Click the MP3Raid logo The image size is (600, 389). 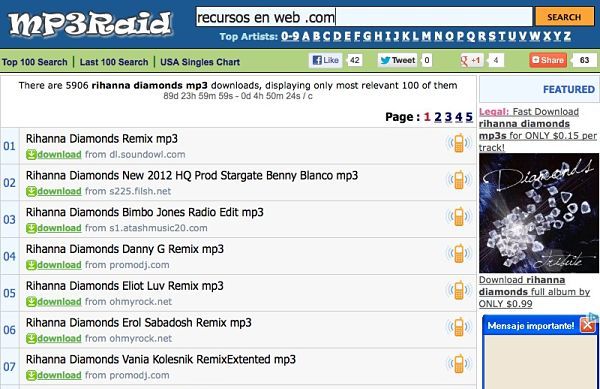pyautogui.click(x=90, y=24)
